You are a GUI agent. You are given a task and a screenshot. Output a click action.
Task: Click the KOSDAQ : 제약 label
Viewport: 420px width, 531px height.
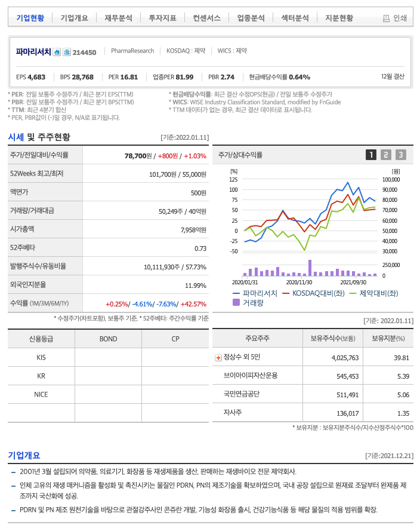click(x=186, y=51)
